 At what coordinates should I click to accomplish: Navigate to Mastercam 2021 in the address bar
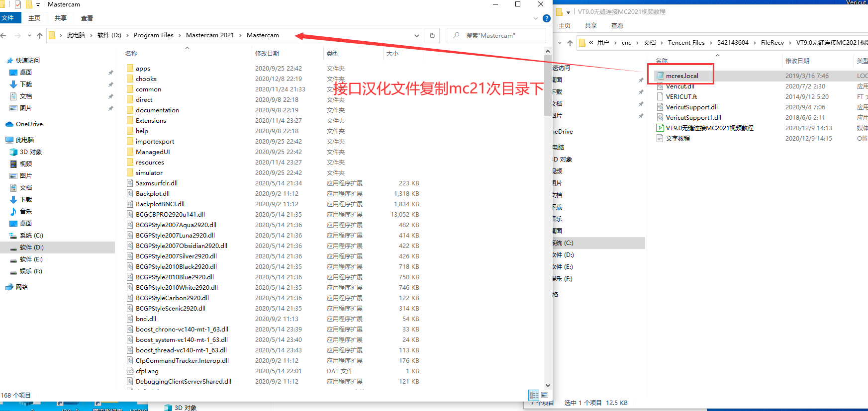[x=210, y=35]
